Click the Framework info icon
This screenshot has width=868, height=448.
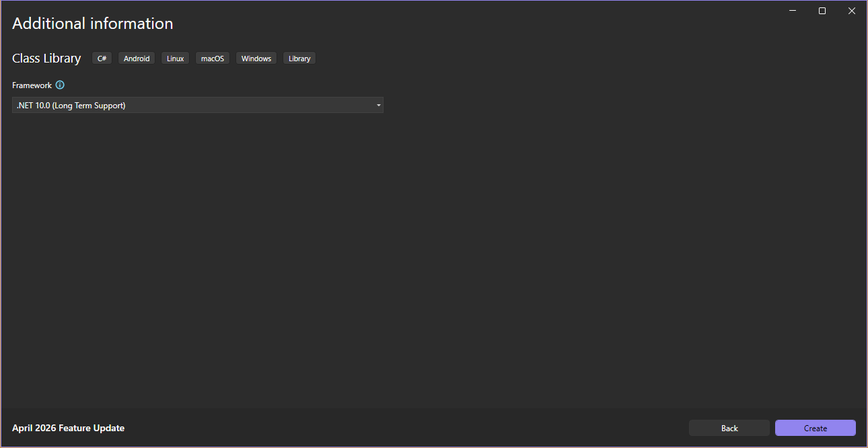point(60,85)
